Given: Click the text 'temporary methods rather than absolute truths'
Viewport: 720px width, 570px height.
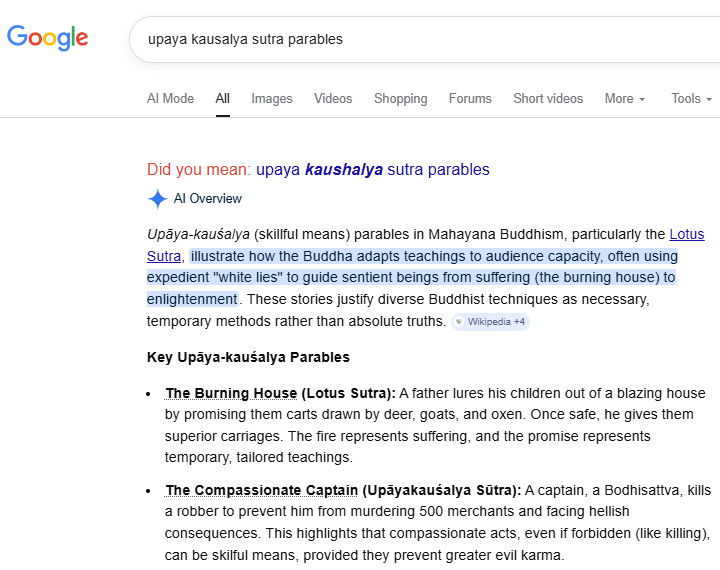Looking at the screenshot, I should pyautogui.click(x=296, y=321).
